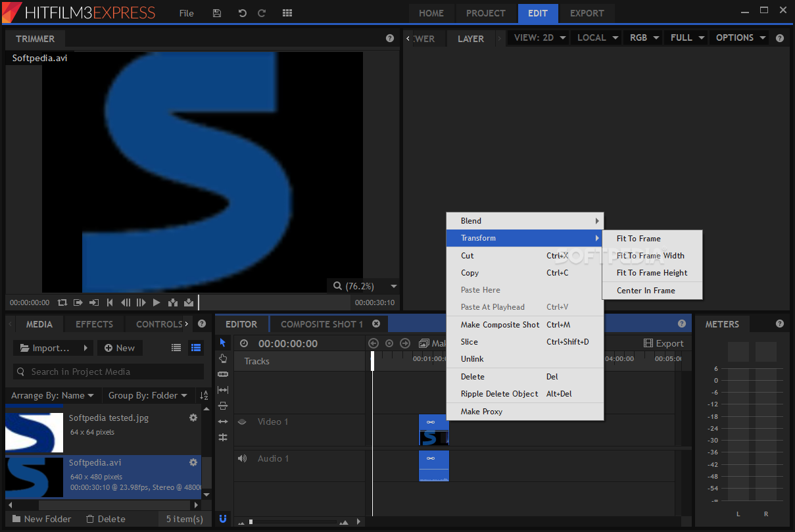Click the Export button in editor

click(x=663, y=343)
